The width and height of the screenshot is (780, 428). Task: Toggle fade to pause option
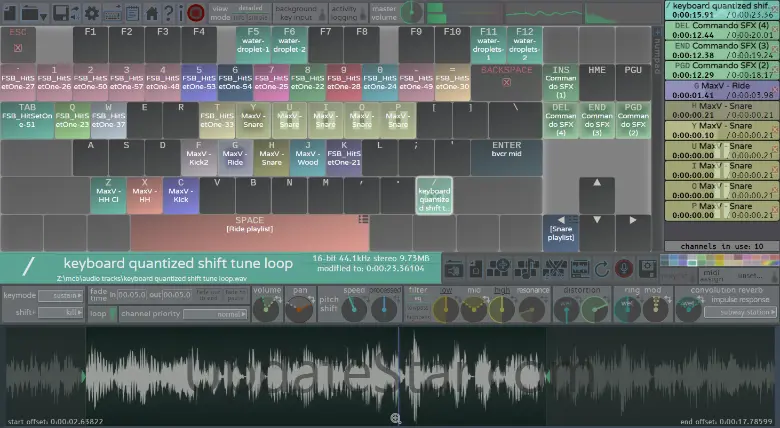tap(235, 295)
